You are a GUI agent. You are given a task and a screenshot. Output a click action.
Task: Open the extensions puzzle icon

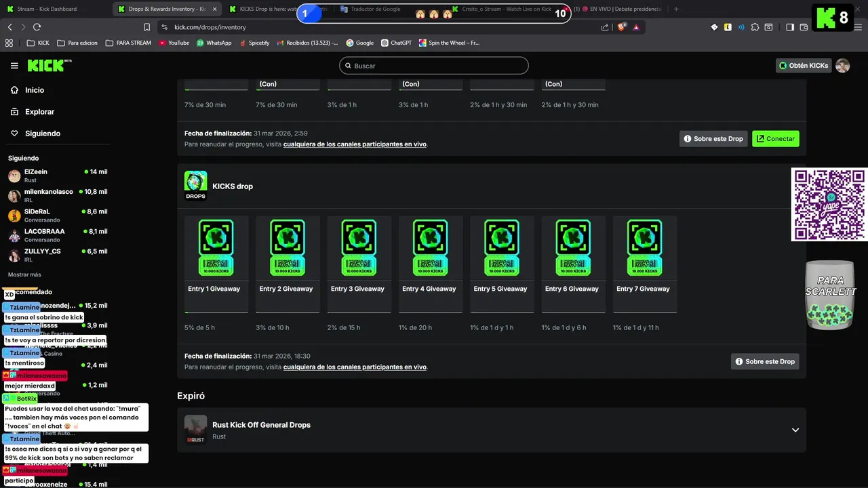754,27
